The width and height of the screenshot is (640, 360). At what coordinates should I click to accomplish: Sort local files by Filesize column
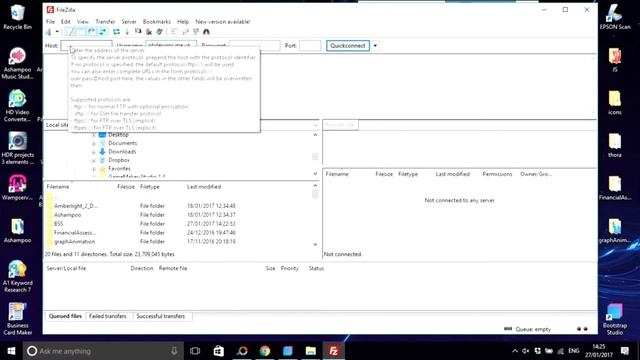[x=126, y=187]
